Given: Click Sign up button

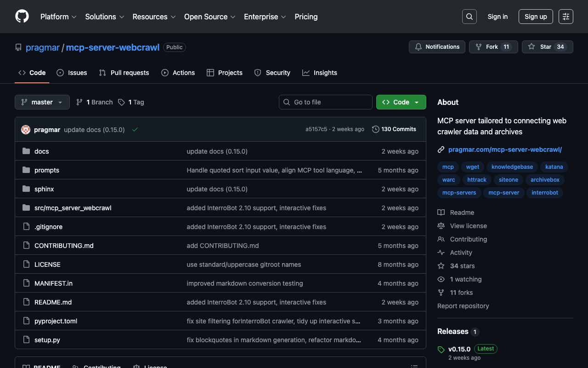Looking at the screenshot, I should pos(536,17).
